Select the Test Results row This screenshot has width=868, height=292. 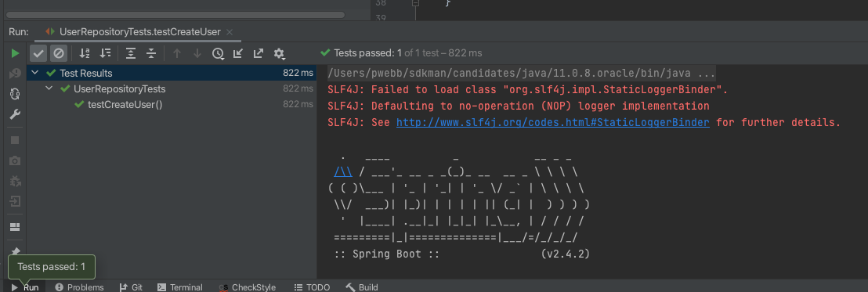pyautogui.click(x=172, y=73)
